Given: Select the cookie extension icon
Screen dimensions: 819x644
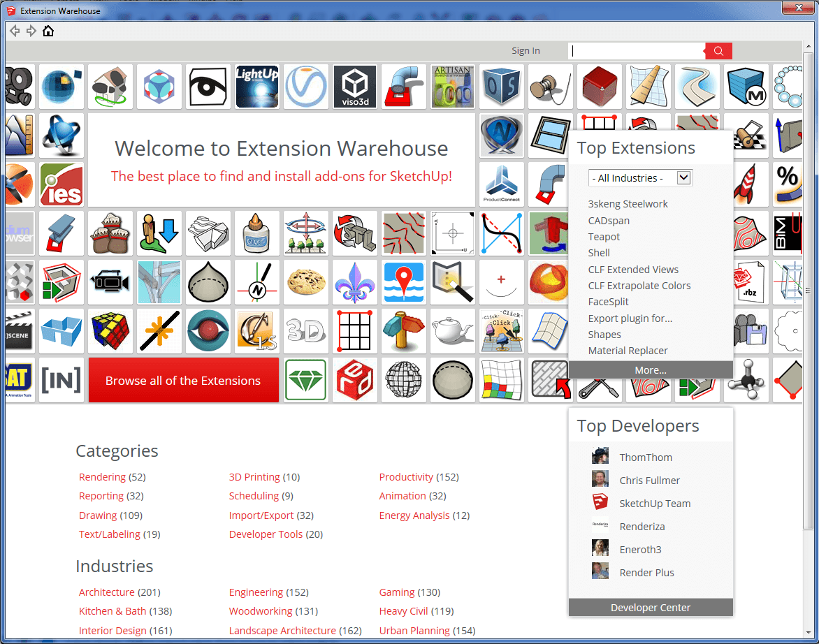Looking at the screenshot, I should pyautogui.click(x=306, y=282).
